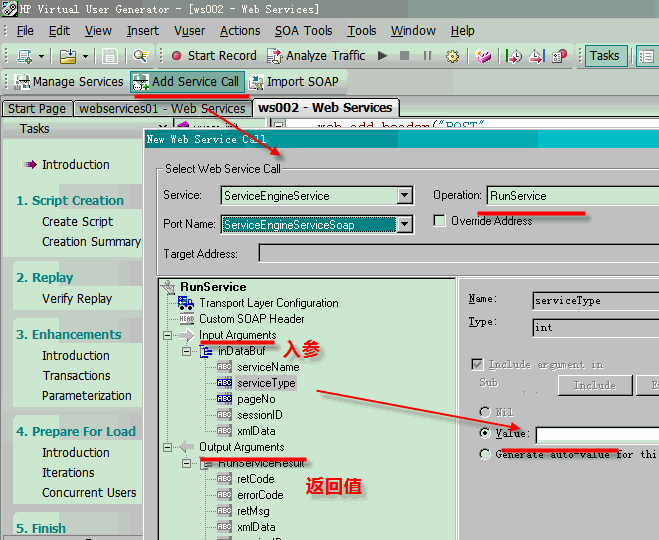The image size is (659, 540).
Task: Click the Manage Services button
Action: click(69, 82)
